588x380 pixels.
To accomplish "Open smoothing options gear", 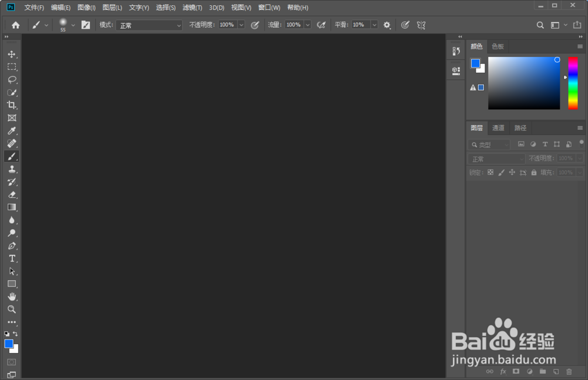I will pyautogui.click(x=387, y=25).
